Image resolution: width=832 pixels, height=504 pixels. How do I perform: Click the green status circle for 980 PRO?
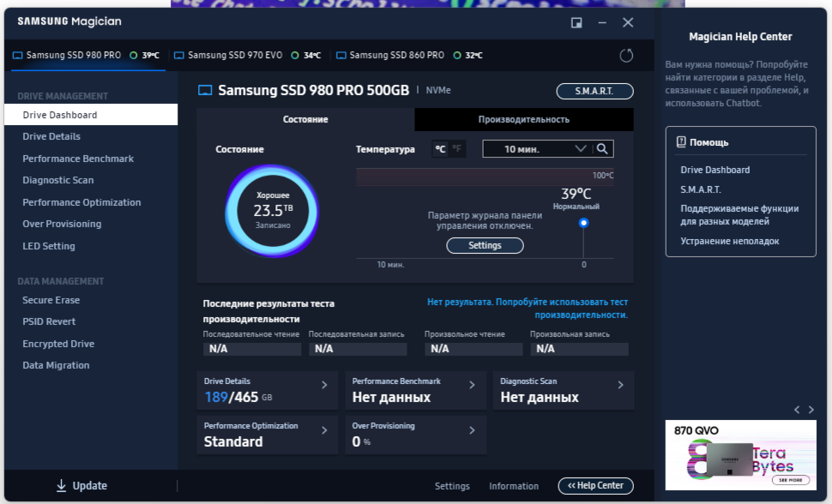[134, 55]
